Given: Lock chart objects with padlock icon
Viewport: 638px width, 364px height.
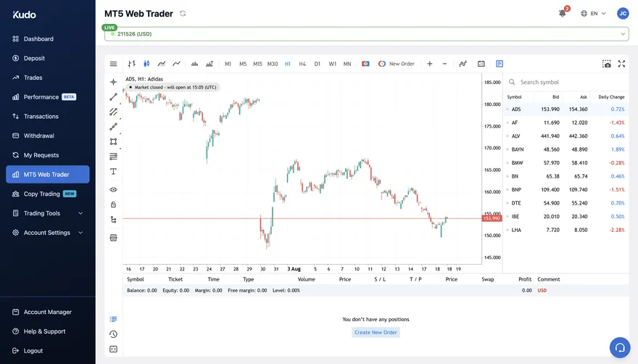Looking at the screenshot, I should click(114, 204).
